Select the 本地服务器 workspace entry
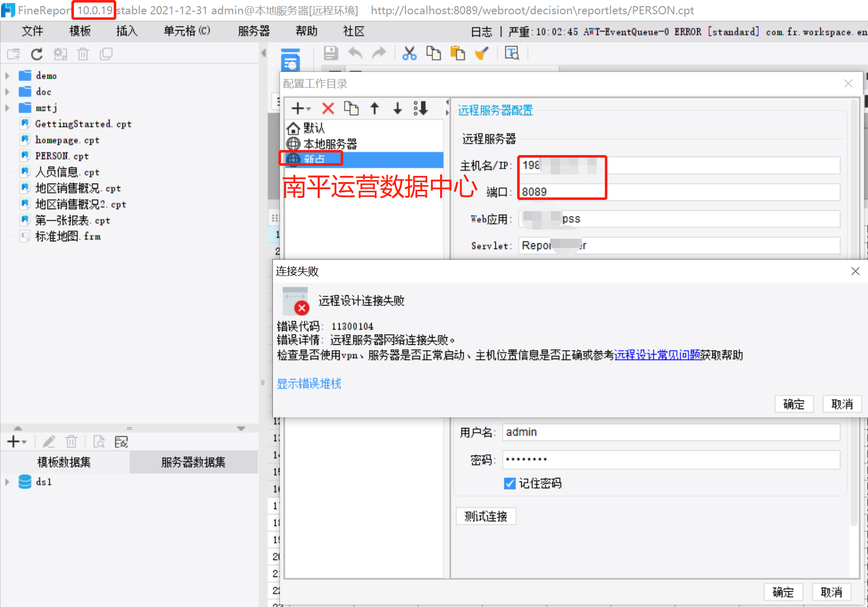 click(364, 144)
